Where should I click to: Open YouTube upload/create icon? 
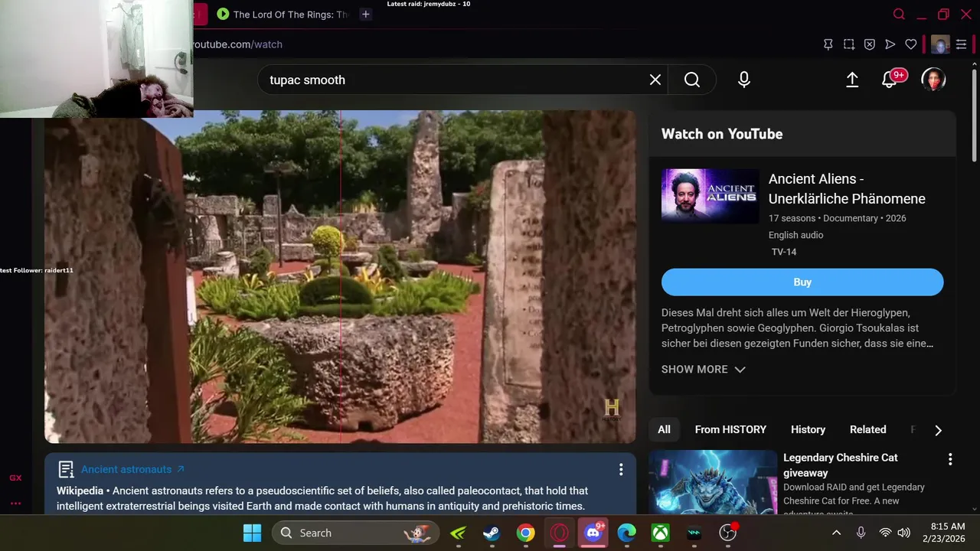[852, 80]
